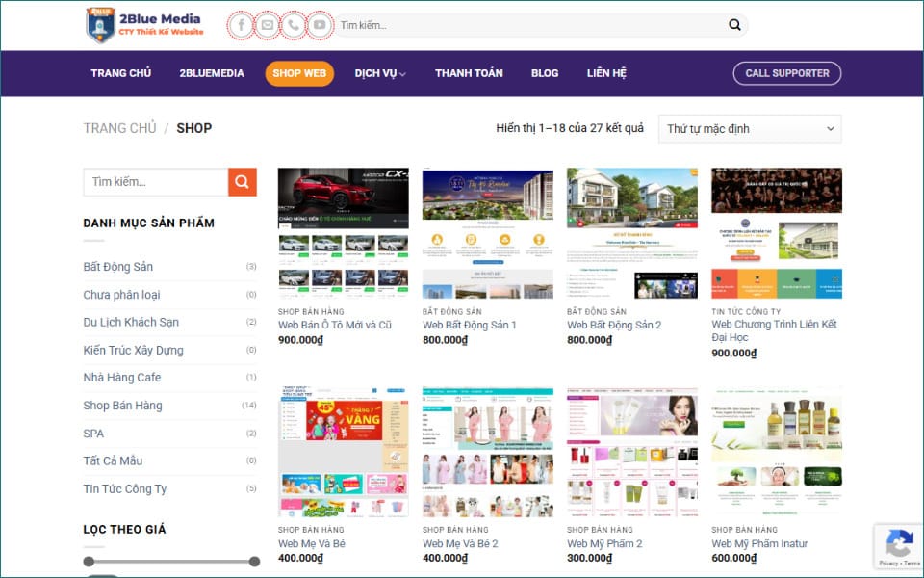Open the 'Shop Bán Hàng' category link

[x=122, y=405]
